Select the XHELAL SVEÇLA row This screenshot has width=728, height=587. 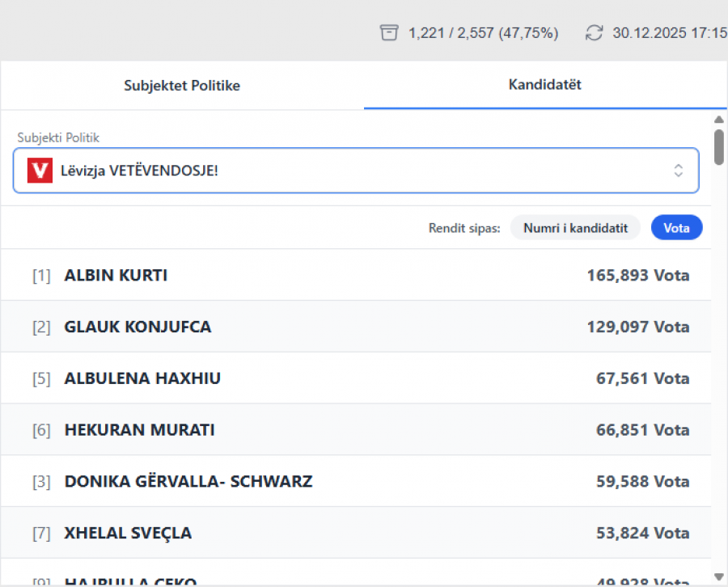(356, 532)
